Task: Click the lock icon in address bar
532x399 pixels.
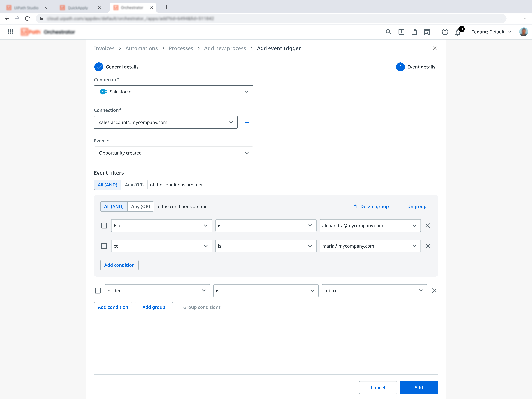Action: 41,19
